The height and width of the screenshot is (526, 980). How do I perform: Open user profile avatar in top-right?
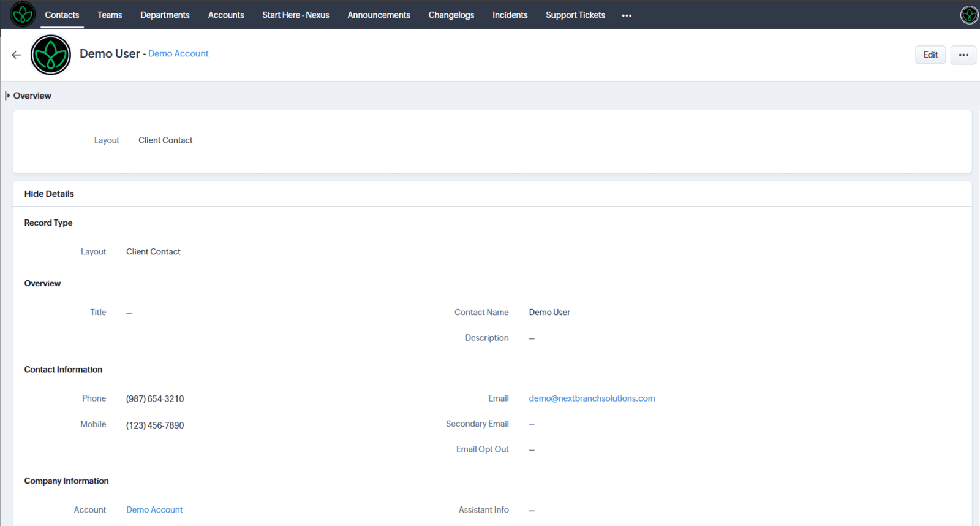969,15
